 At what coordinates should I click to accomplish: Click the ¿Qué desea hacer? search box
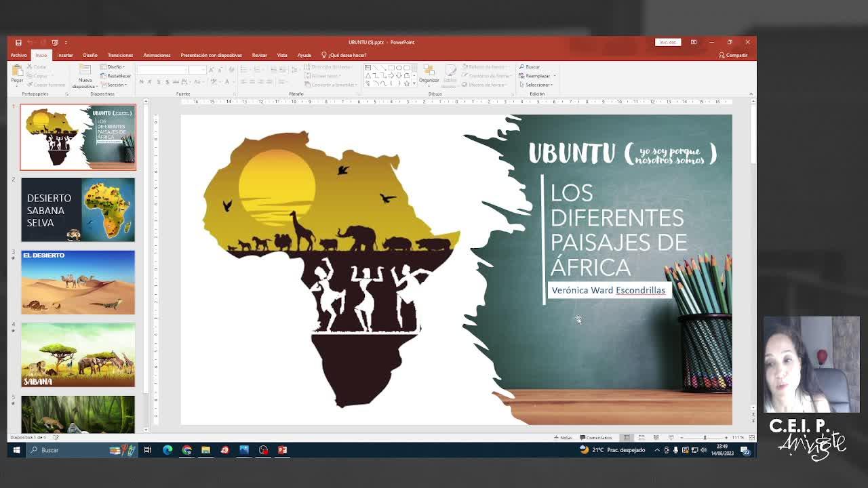(x=344, y=55)
